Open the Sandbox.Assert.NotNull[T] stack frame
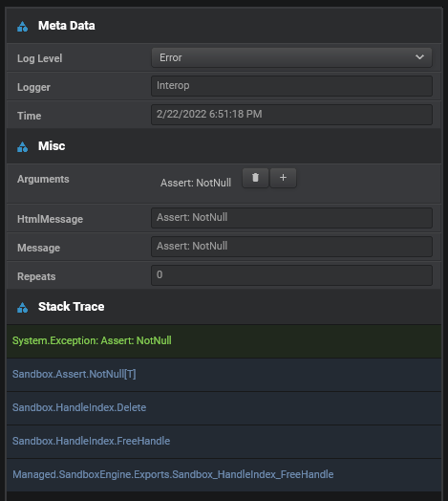The height and width of the screenshot is (501, 448). click(x=224, y=375)
